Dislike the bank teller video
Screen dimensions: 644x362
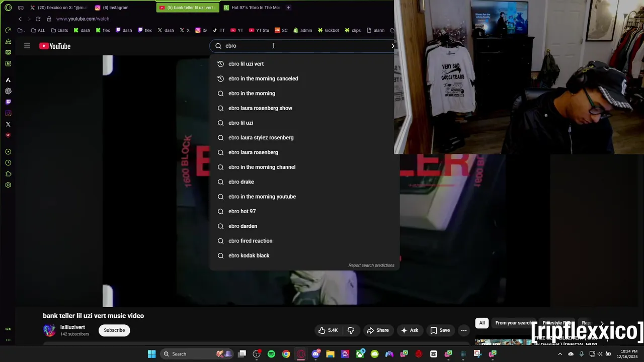click(351, 330)
